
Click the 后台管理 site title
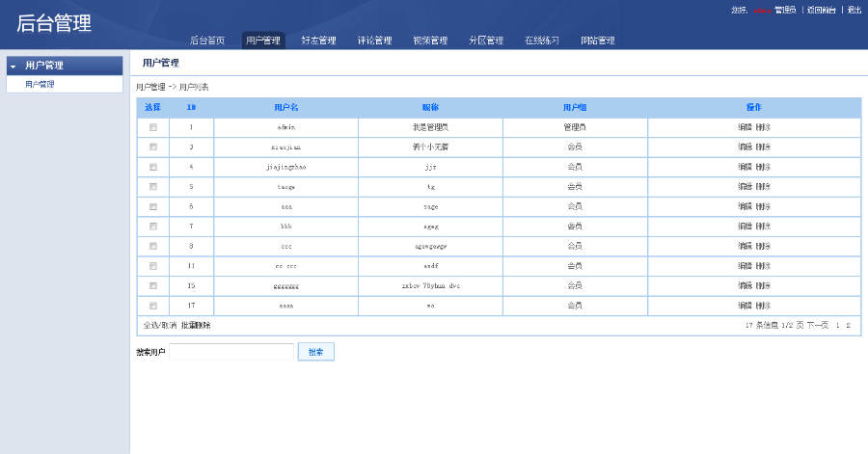(54, 23)
